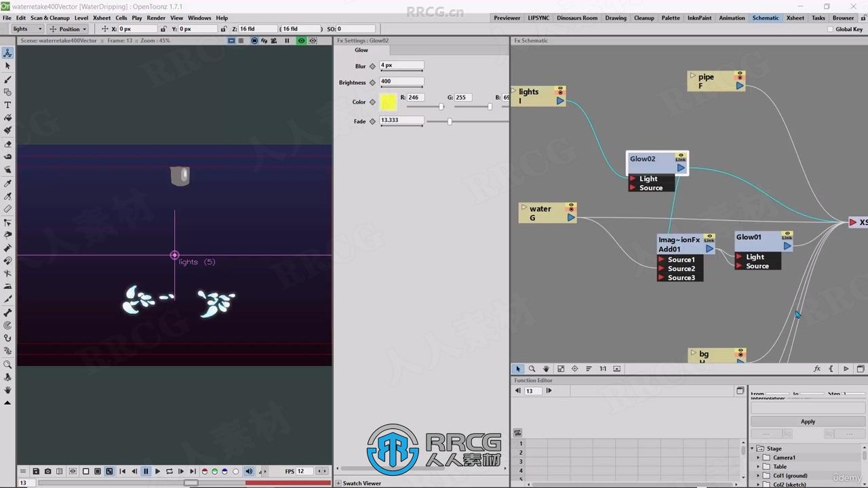Expand the pipe node toggle triangle
868x488 pixels.
pyautogui.click(x=692, y=75)
